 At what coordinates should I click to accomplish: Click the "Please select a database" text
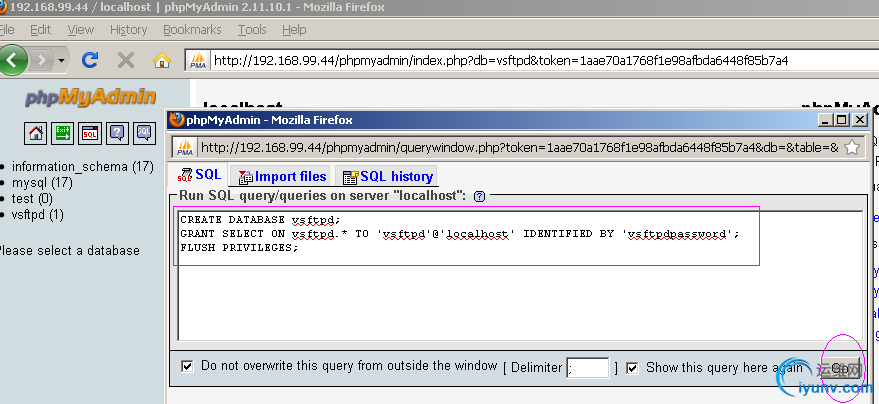pyautogui.click(x=69, y=250)
